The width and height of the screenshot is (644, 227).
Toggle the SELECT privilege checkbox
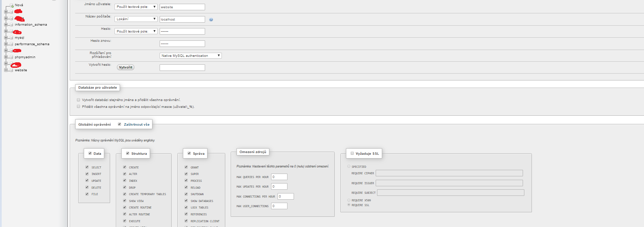coord(87,167)
